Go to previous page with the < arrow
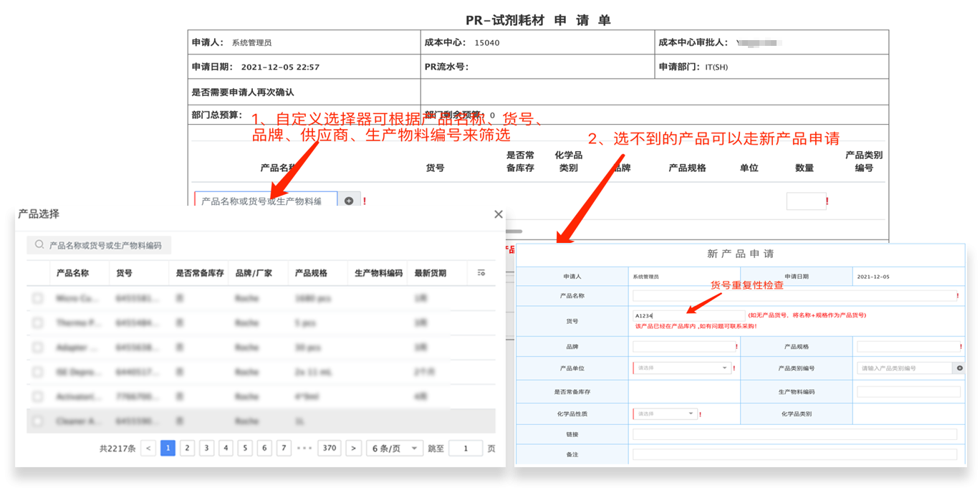 point(148,449)
